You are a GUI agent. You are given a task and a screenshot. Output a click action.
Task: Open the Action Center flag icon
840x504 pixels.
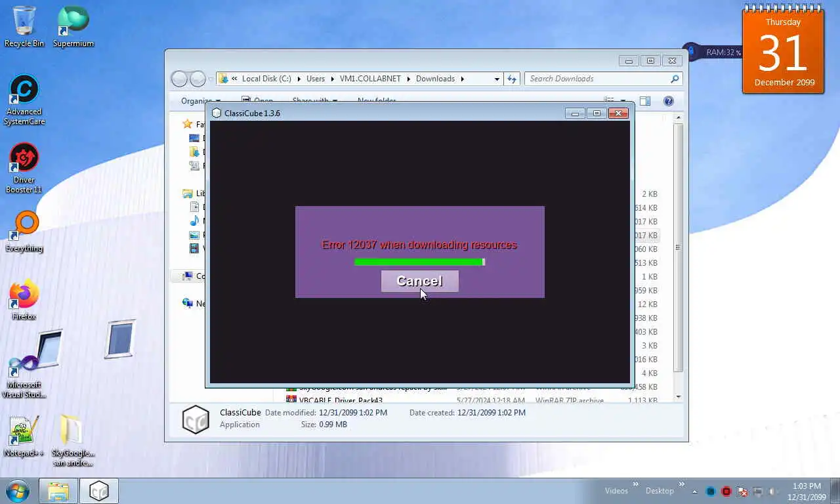[x=742, y=492]
